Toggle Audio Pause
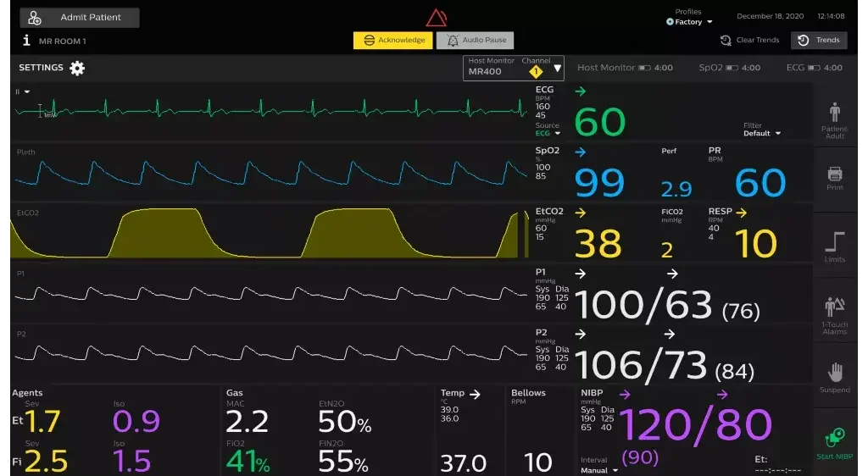Image resolution: width=868 pixels, height=476 pixels. click(476, 40)
